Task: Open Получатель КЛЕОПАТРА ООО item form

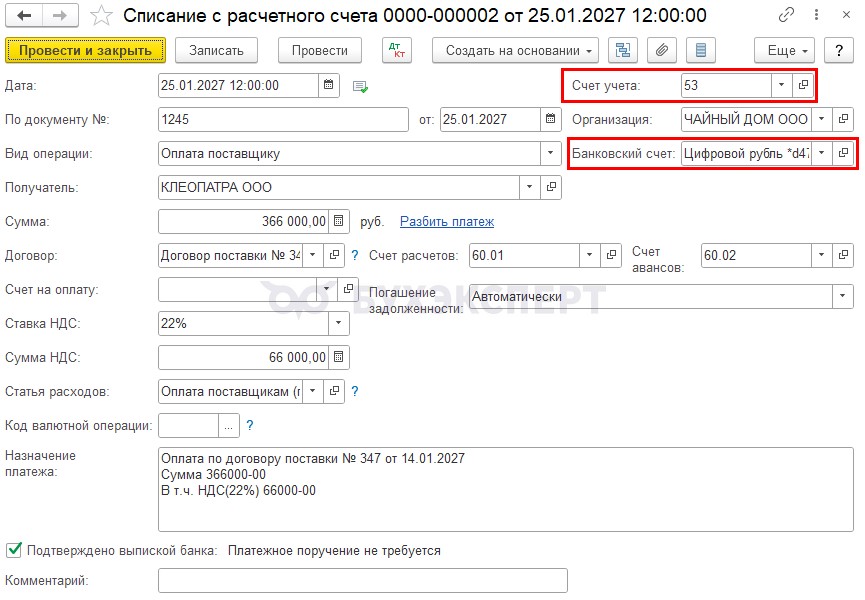Action: [551, 187]
